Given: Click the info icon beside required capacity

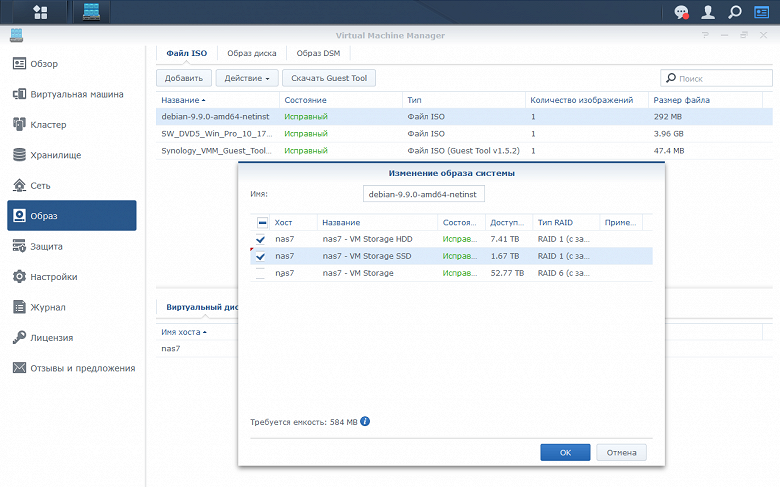Looking at the screenshot, I should [365, 422].
